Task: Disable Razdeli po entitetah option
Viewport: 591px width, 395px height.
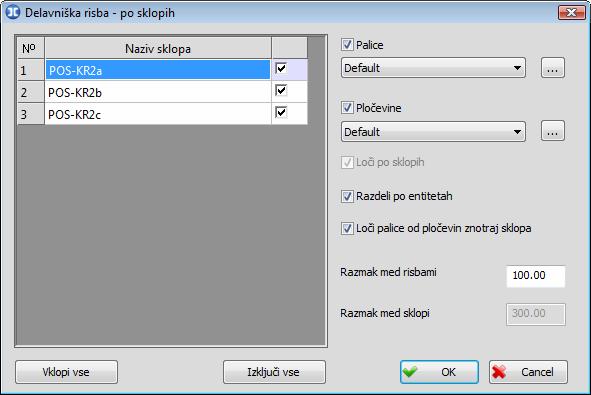Action: 347,196
